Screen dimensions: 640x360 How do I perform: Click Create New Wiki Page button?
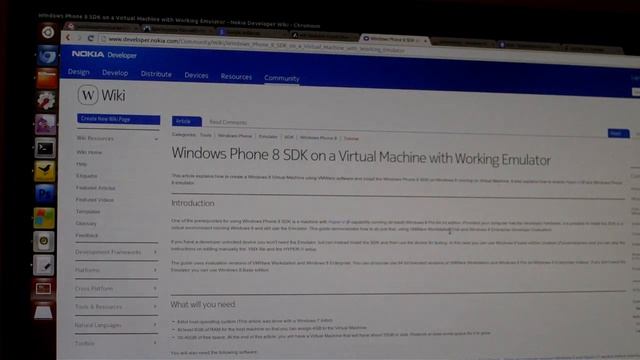coord(118,119)
